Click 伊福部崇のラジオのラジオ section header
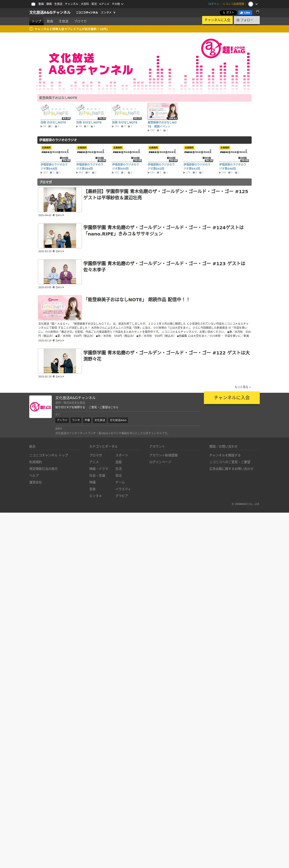 [144, 140]
